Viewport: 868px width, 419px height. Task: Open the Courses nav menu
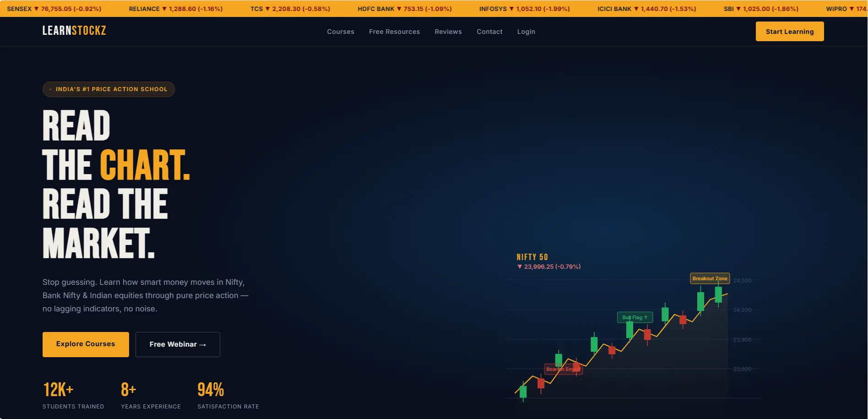pyautogui.click(x=341, y=32)
